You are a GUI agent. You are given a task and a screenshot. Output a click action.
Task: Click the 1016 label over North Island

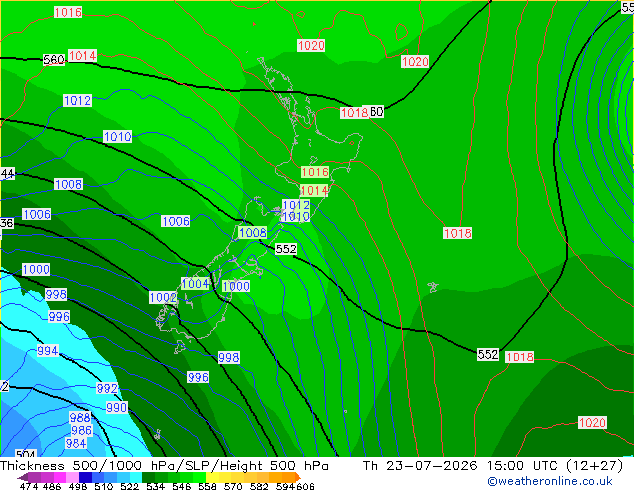coord(315,172)
